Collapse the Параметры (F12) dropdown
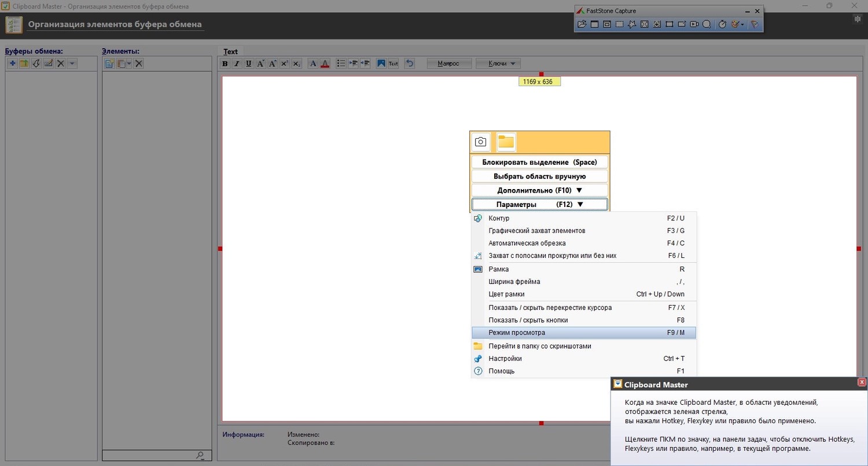Viewport: 868px width, 466px height. pos(540,204)
